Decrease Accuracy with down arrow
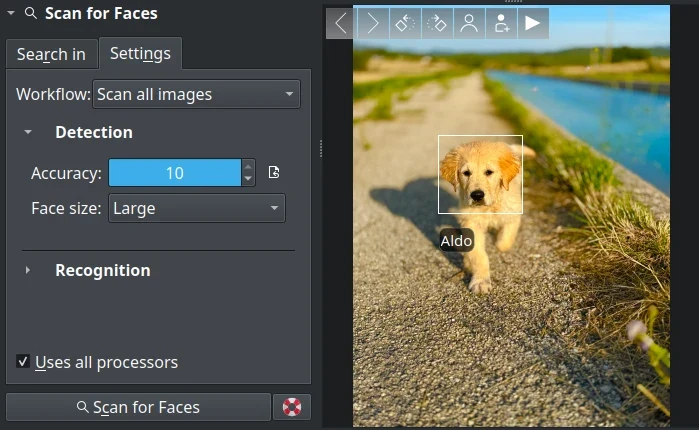Viewport: 699px width, 430px height. [248, 179]
